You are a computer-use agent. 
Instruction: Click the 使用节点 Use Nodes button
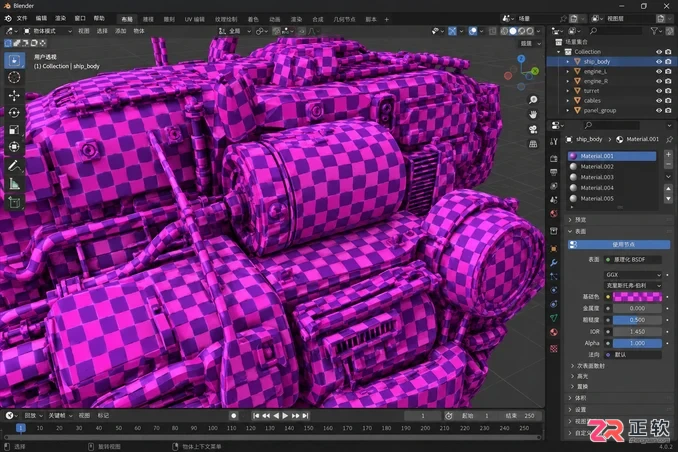pos(619,245)
